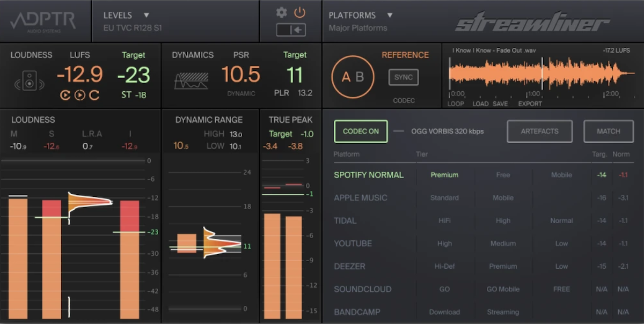The height and width of the screenshot is (324, 644).
Task: Toggle the A B reference circle
Action: point(353,77)
